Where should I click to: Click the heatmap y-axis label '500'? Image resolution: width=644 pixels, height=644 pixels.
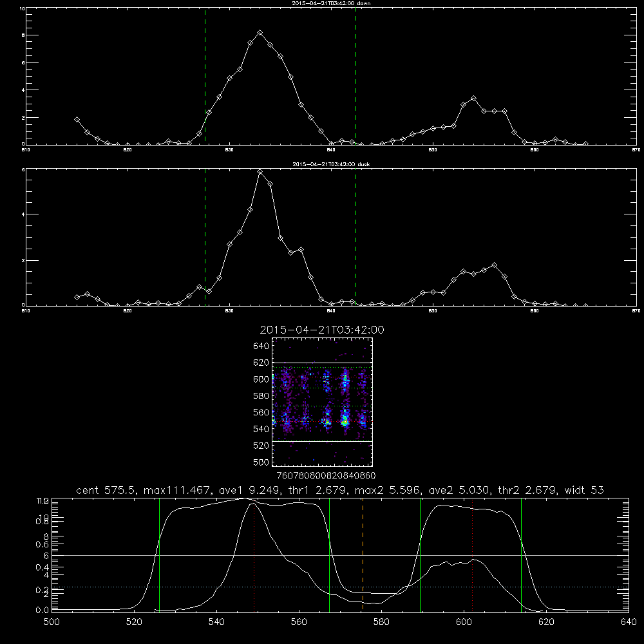(261, 462)
